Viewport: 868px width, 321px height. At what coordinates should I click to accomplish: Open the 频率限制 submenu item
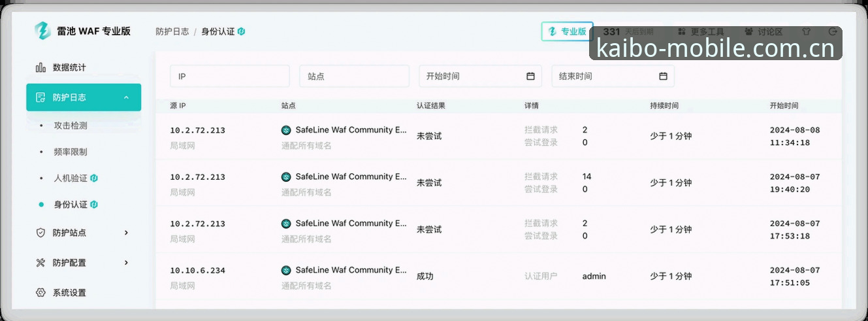(x=71, y=152)
